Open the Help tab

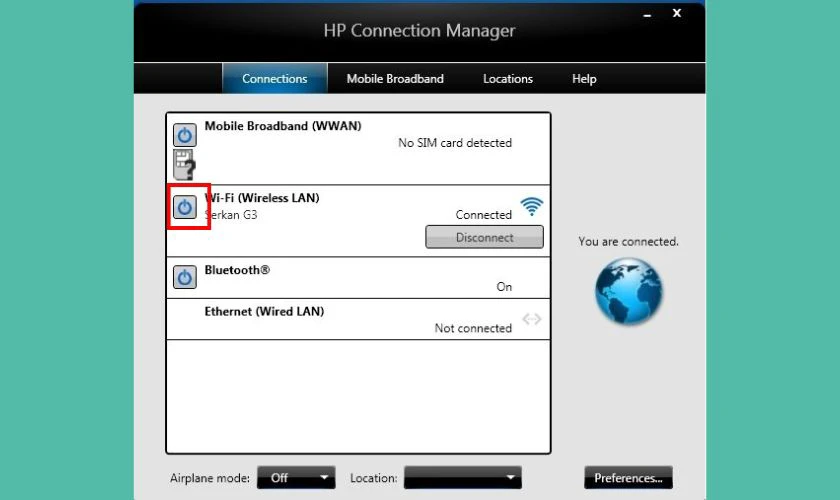point(584,78)
